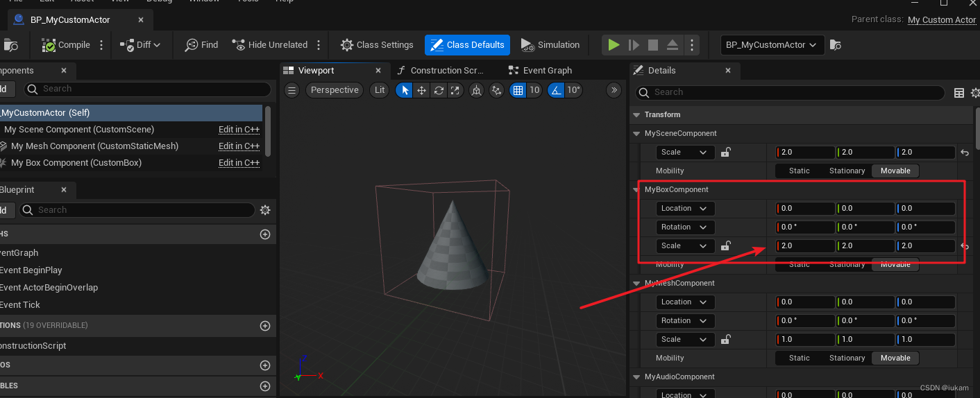Open Edit in C++ for Scene Component
Viewport: 980px width, 398px height.
[x=239, y=130]
